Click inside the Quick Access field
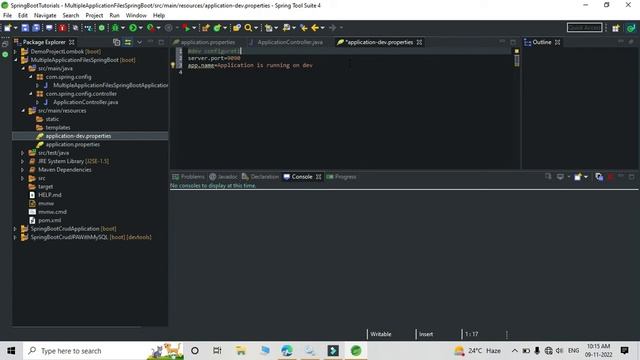Screen dimensions: 640x360 coord(584,28)
